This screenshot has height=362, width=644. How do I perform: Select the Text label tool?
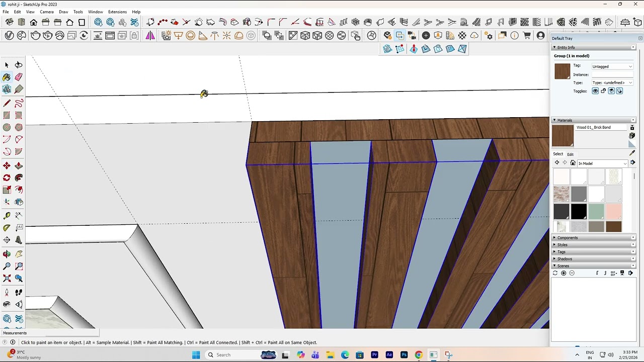(x=19, y=228)
